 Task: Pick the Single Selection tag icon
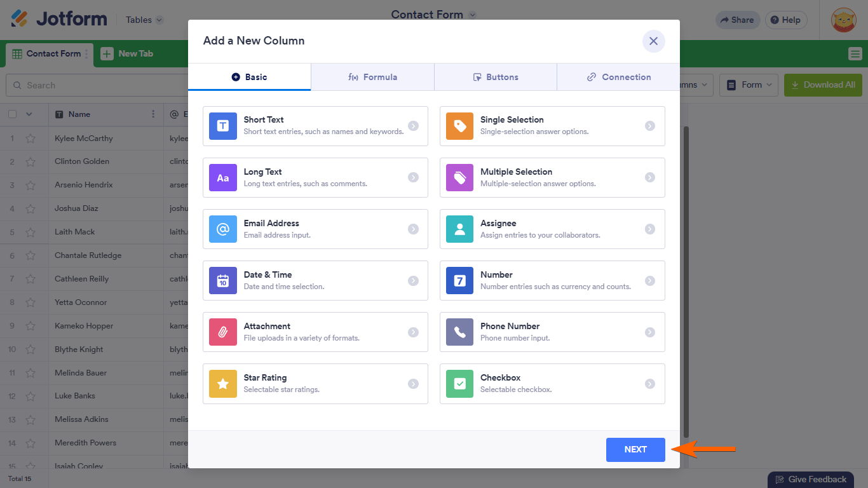(460, 126)
